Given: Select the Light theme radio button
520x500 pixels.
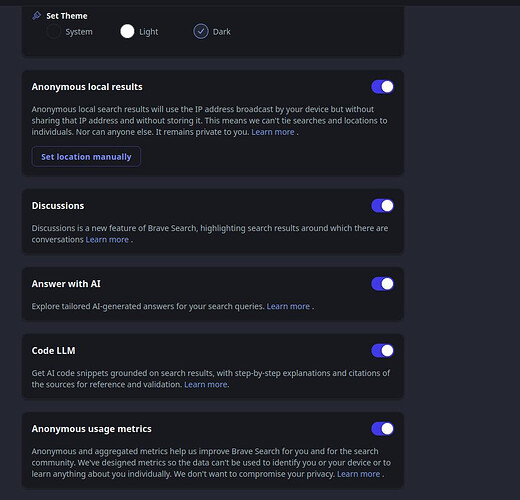Looking at the screenshot, I should pyautogui.click(x=127, y=32).
